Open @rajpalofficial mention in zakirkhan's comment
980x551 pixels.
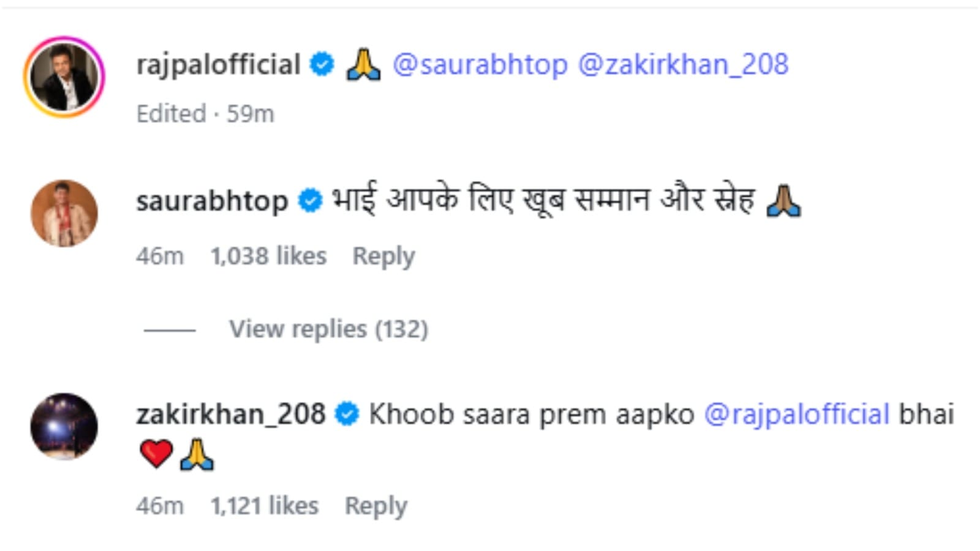pos(796,414)
